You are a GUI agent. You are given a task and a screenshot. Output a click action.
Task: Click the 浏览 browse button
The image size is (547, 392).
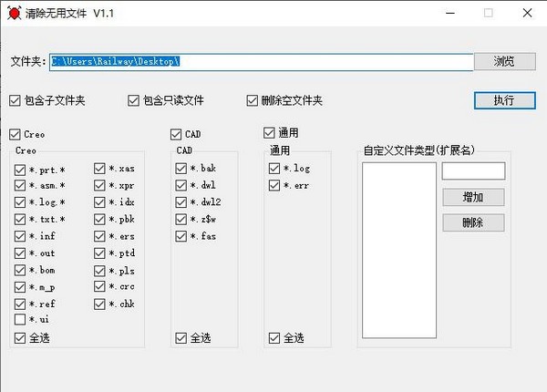(504, 61)
